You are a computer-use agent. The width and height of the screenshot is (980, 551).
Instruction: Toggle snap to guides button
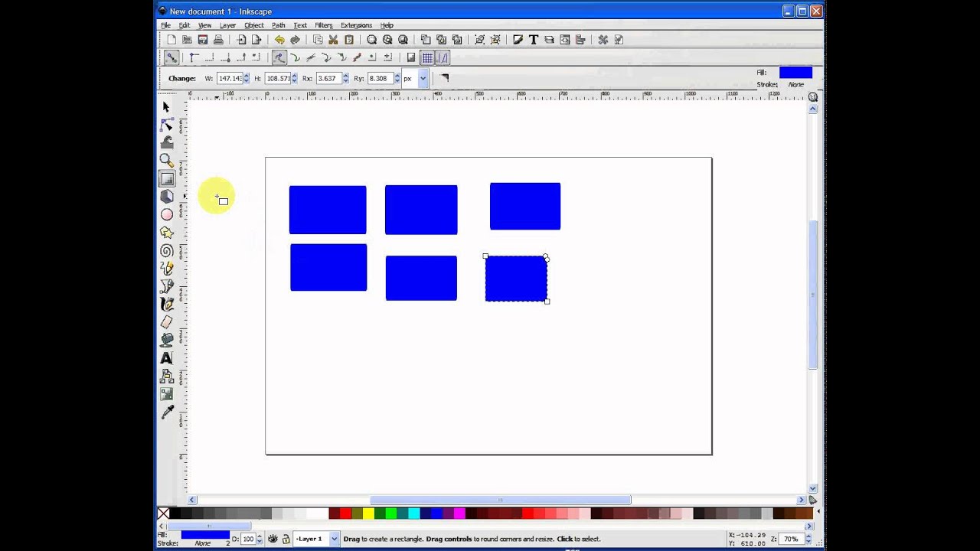tap(442, 57)
